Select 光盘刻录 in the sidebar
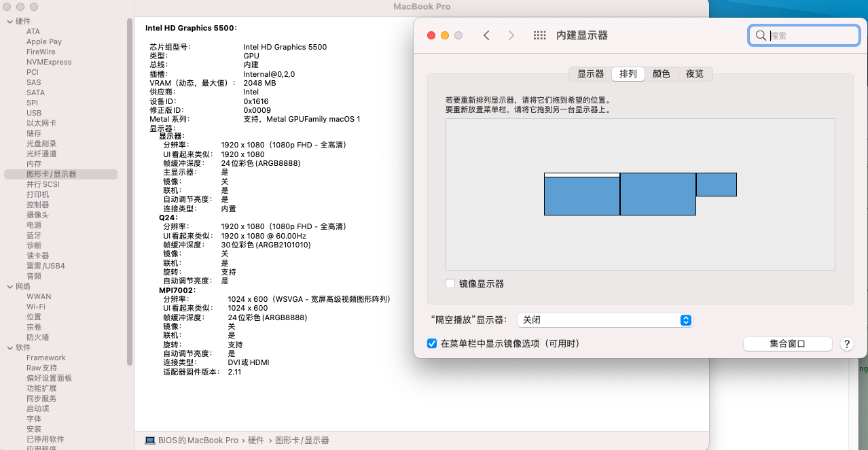 tap(41, 143)
